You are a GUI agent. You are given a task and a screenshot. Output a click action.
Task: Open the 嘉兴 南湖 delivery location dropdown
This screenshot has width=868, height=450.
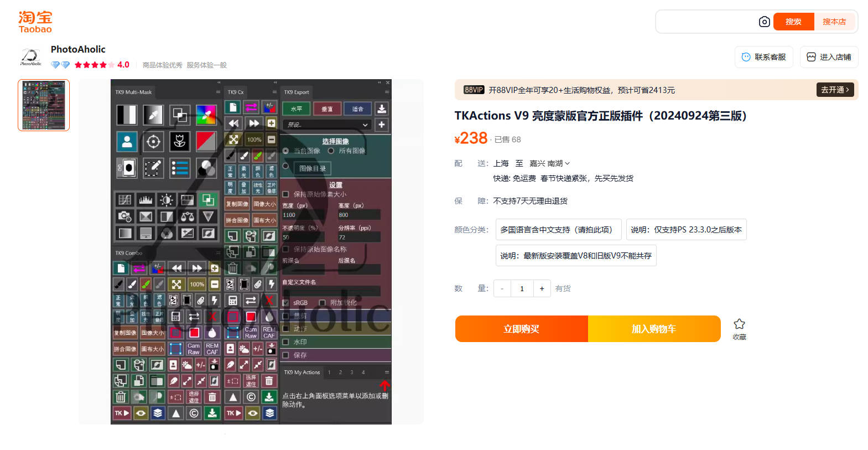pyautogui.click(x=549, y=163)
